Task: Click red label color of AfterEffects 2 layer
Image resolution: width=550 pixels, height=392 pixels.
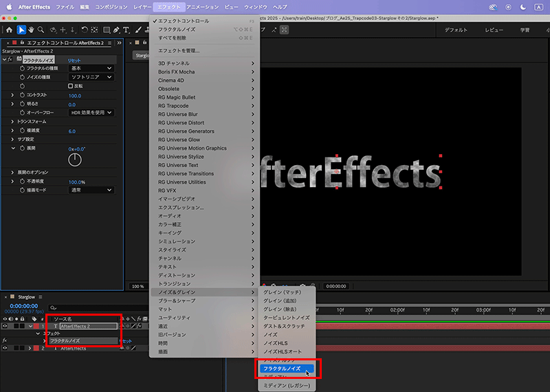Action: tap(36, 326)
